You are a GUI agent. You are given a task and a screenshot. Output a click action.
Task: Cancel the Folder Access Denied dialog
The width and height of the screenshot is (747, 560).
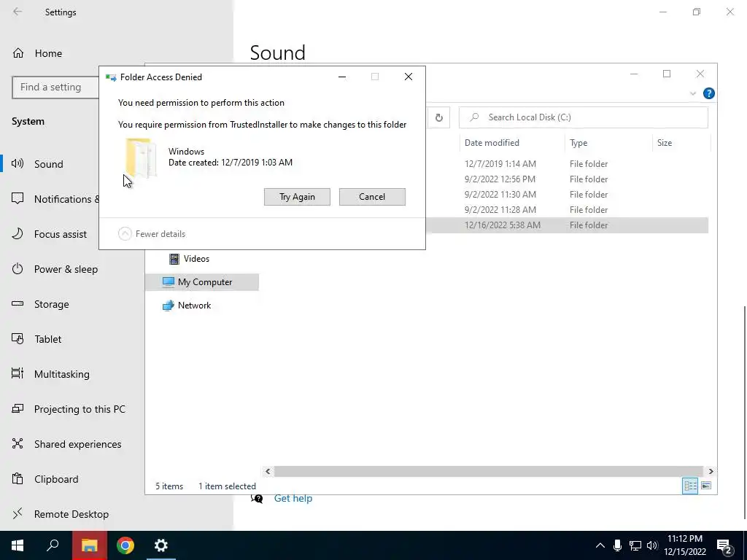[x=372, y=197]
